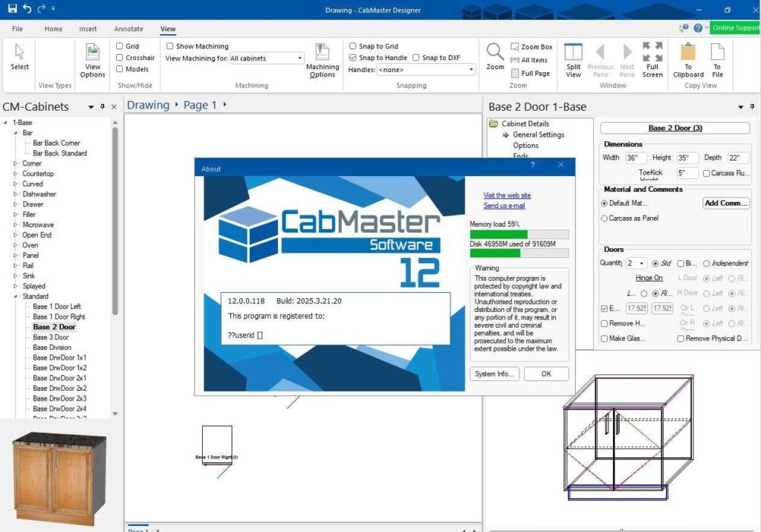The height and width of the screenshot is (532, 761).
Task: Click the Select arrow tool
Action: [x=19, y=57]
